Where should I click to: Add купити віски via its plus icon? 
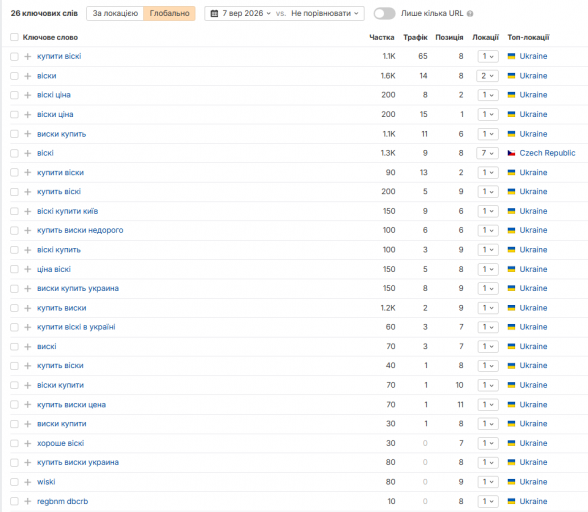(x=27, y=173)
